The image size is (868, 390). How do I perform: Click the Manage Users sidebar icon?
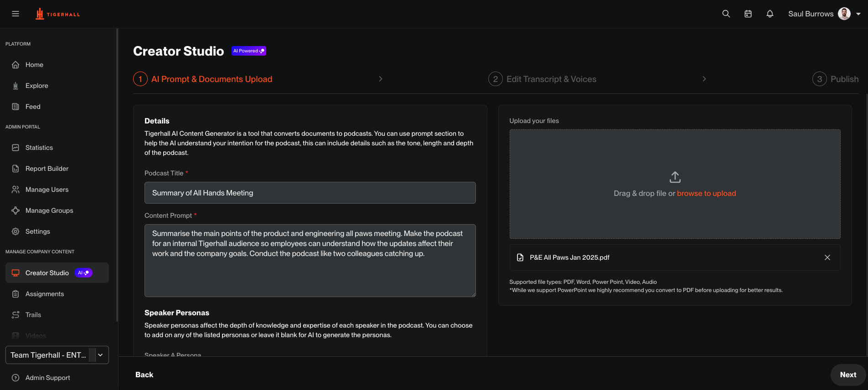(15, 190)
